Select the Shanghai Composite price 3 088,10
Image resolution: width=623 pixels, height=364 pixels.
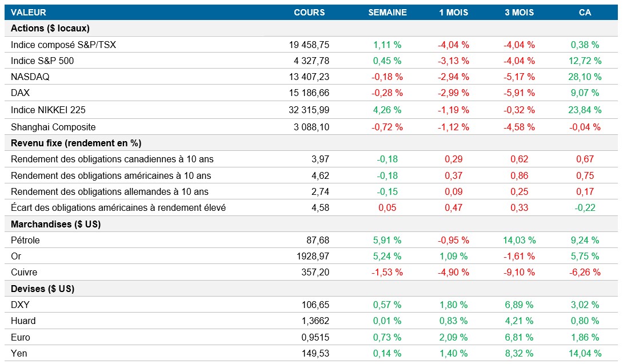(x=311, y=127)
